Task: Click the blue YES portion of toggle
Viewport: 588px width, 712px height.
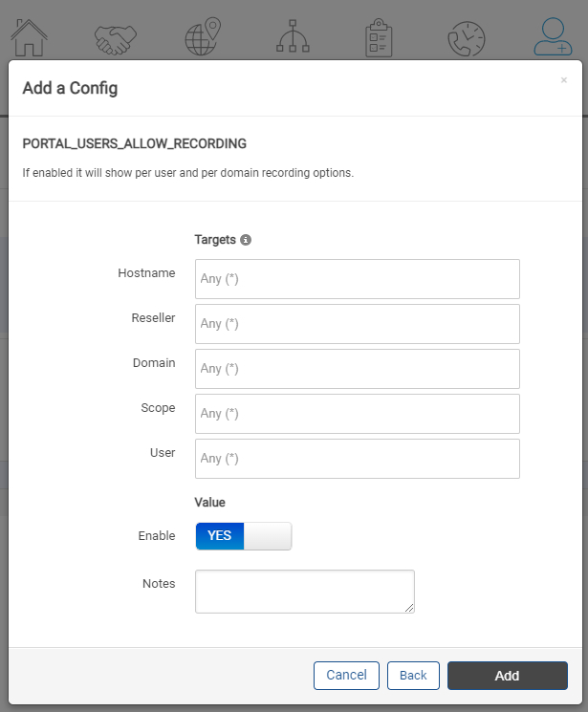Action: (x=220, y=536)
